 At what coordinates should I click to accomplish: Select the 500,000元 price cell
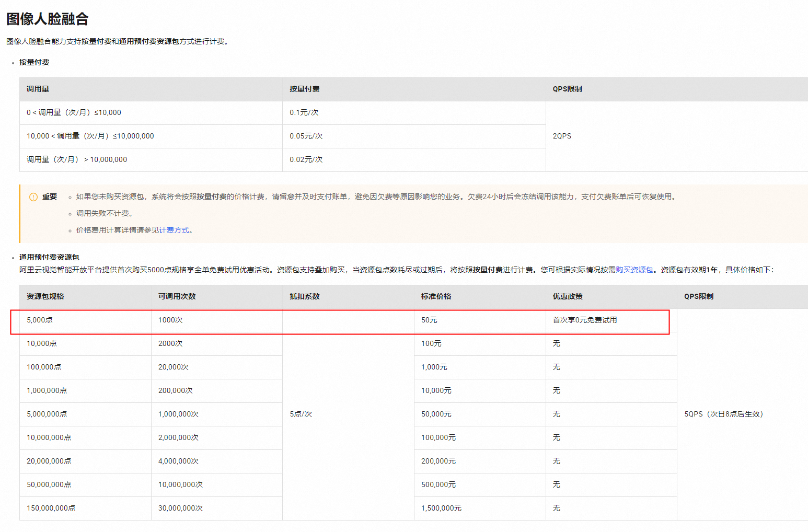(480, 485)
